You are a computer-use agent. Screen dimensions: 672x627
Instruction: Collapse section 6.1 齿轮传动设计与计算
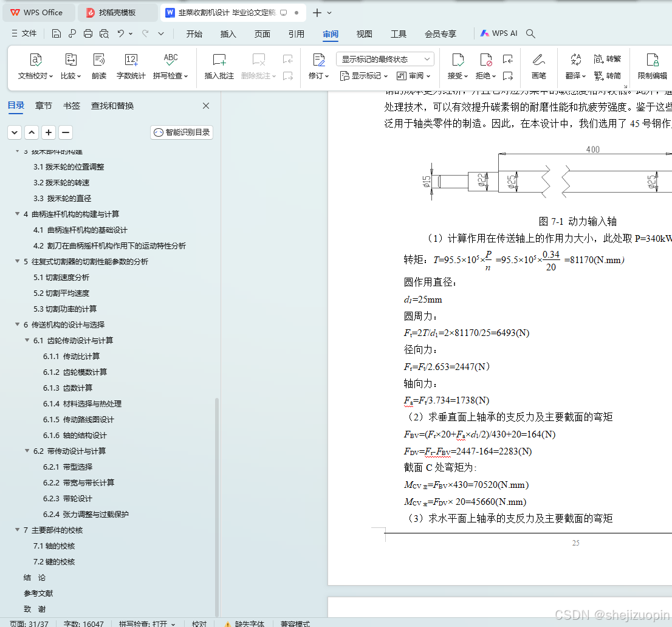27,340
